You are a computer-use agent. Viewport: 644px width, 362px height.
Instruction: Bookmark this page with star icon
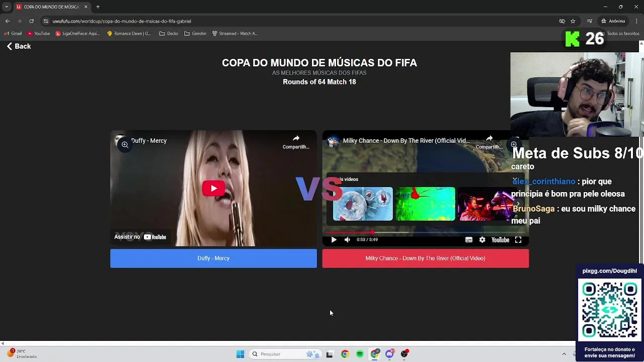click(573, 21)
